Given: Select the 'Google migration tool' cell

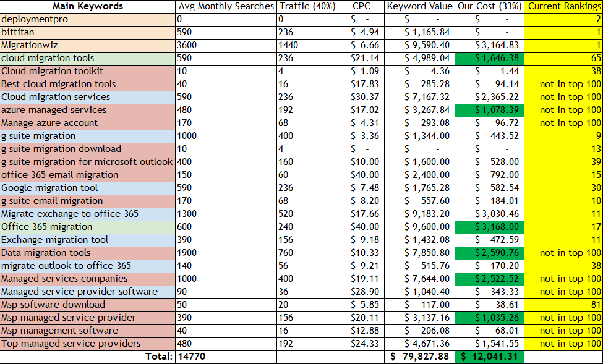Looking at the screenshot, I should 88,188.
